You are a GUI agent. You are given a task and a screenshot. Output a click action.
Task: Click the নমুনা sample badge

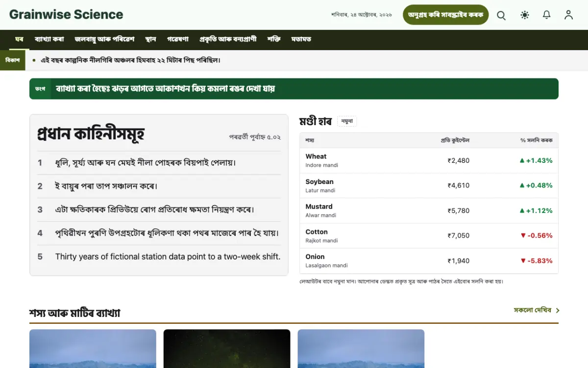coord(347,121)
